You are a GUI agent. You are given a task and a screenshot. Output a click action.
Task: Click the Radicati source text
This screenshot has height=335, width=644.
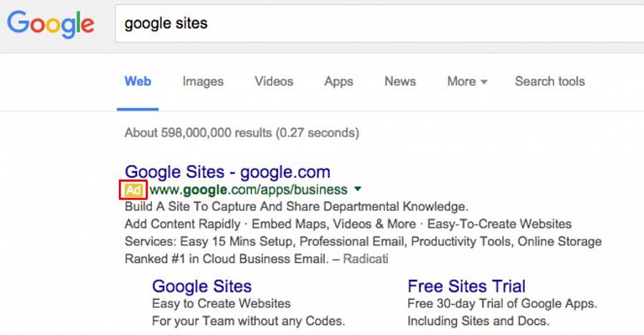click(x=366, y=258)
